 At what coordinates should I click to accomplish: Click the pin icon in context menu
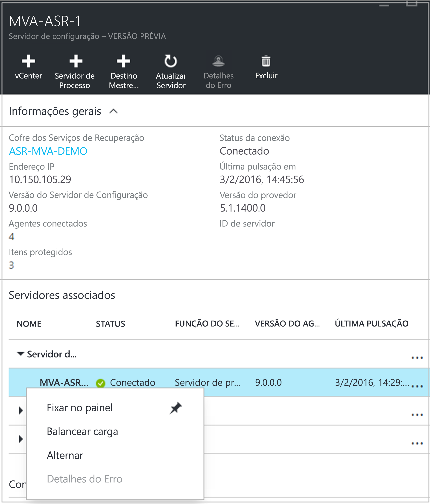176,408
